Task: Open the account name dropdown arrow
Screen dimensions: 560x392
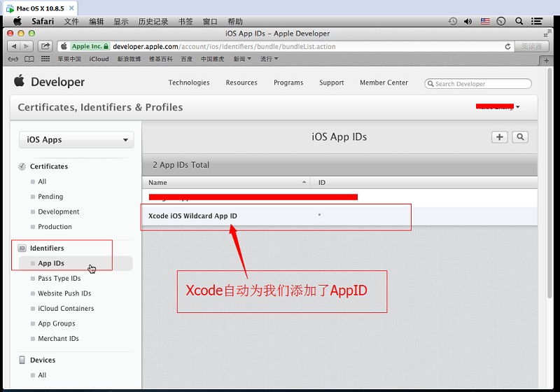Action: point(517,106)
